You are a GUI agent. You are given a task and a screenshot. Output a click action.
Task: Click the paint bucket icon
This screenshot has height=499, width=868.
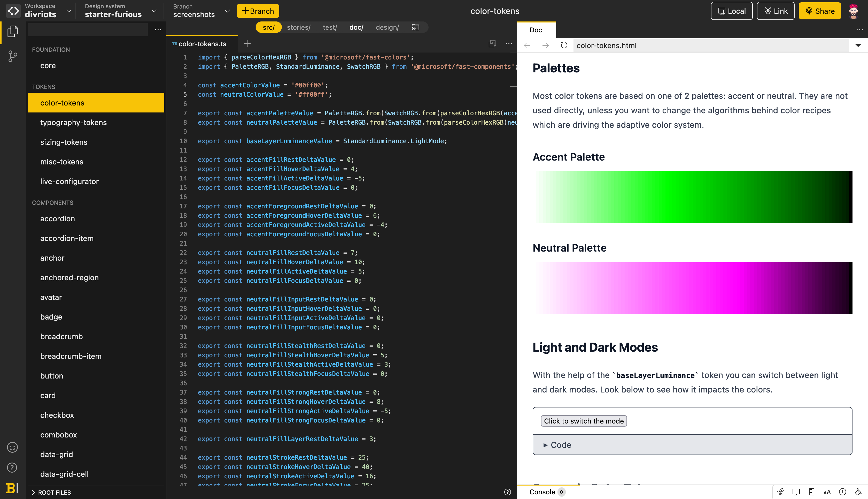(858, 492)
